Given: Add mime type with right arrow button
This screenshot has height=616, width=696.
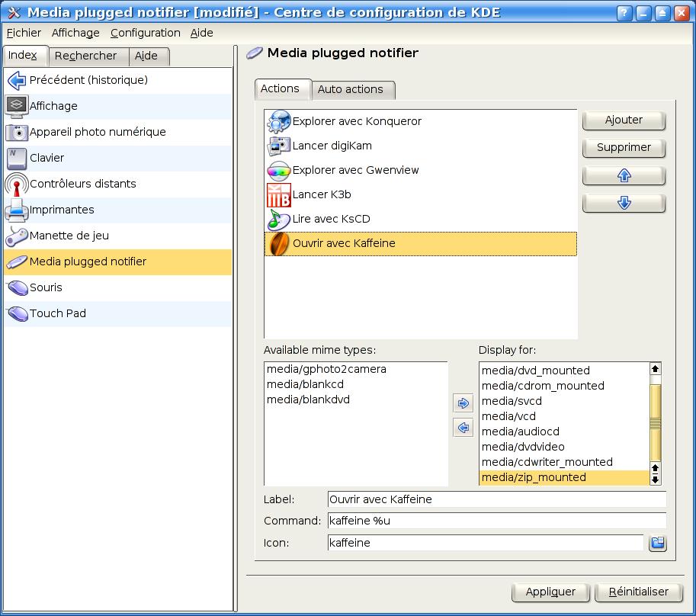Looking at the screenshot, I should click(x=463, y=403).
